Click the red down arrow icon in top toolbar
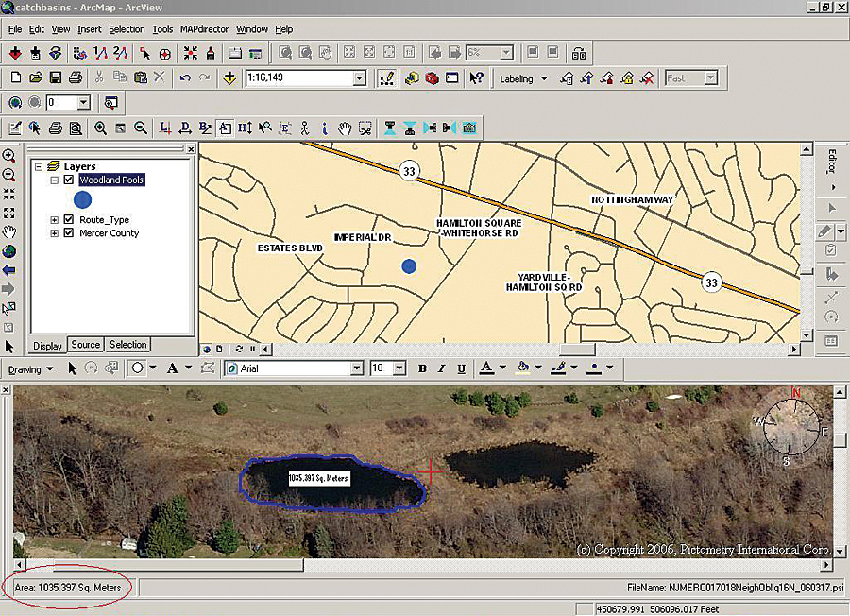Screen dimensions: 850x616 15,53
